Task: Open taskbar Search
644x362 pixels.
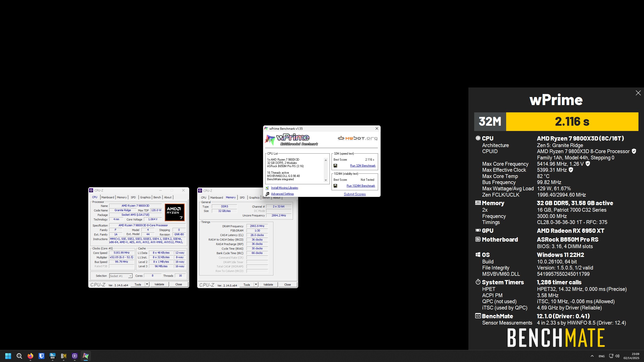Action: click(19, 356)
